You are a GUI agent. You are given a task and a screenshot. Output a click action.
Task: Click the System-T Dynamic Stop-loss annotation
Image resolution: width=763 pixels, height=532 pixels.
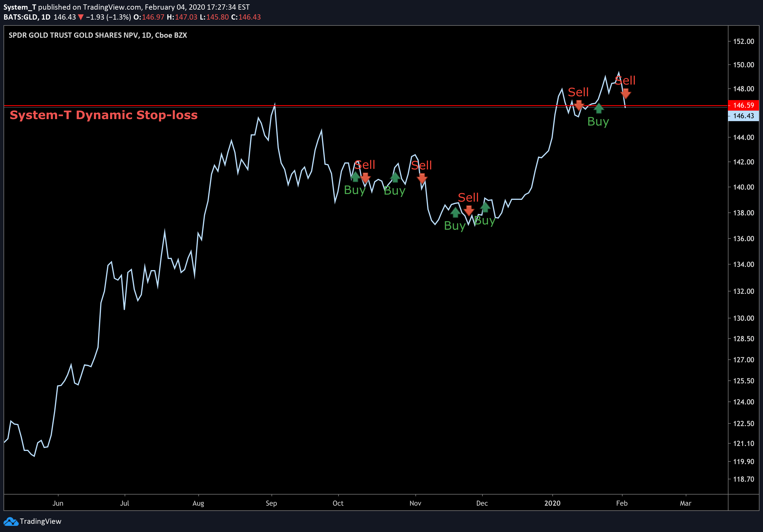[x=104, y=115]
